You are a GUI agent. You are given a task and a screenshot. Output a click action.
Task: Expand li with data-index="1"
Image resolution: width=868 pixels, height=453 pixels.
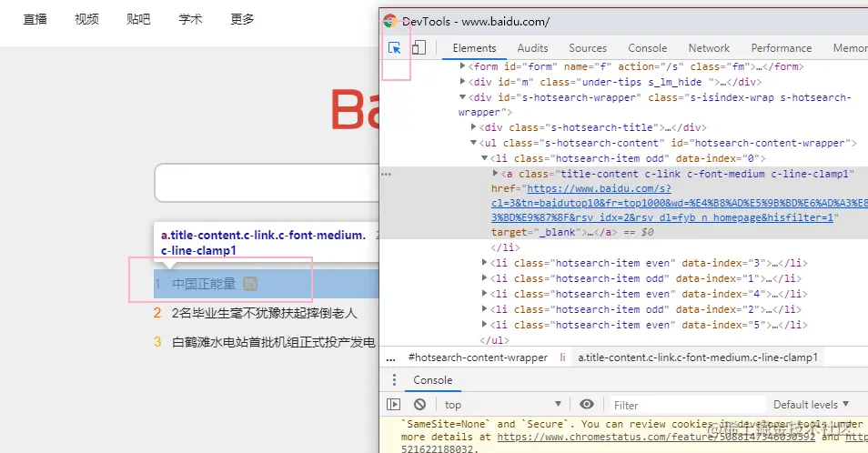(x=484, y=277)
